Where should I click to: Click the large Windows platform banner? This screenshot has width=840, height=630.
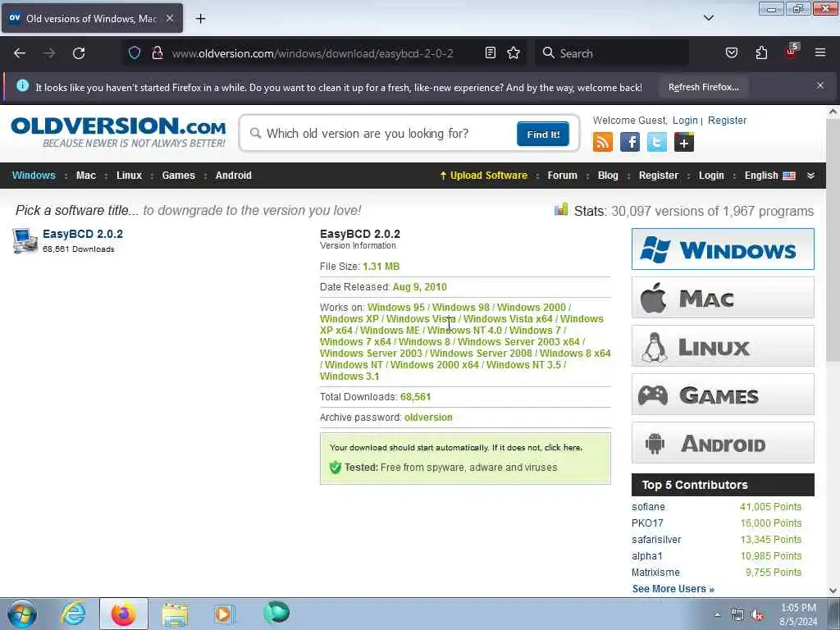(x=723, y=249)
